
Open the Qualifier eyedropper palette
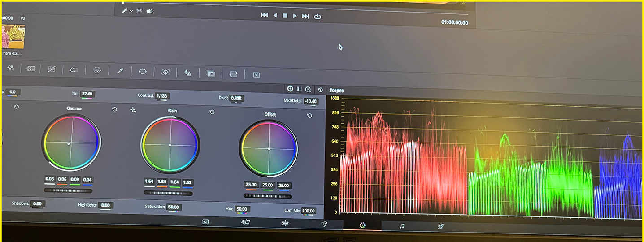120,71
